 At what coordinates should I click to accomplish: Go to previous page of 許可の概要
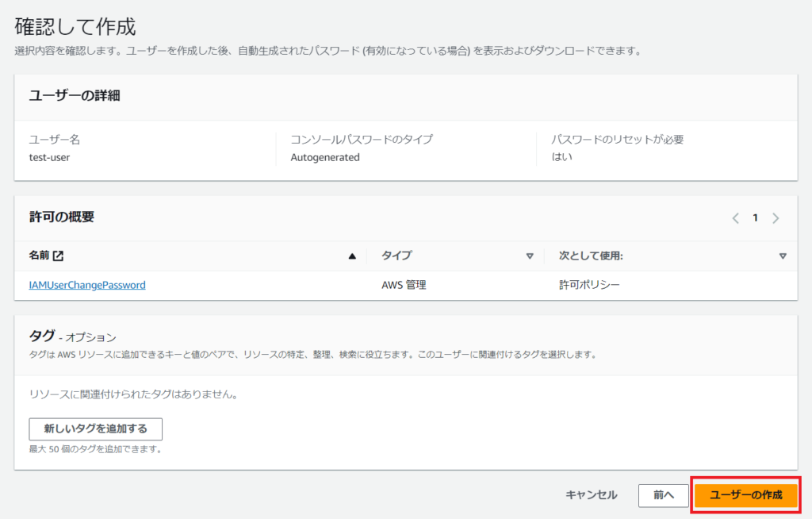(x=735, y=218)
